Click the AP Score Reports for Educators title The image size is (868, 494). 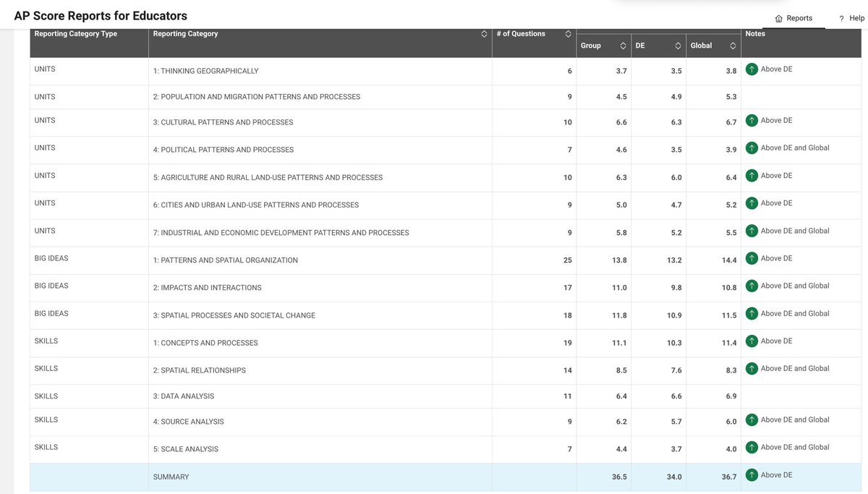101,15
